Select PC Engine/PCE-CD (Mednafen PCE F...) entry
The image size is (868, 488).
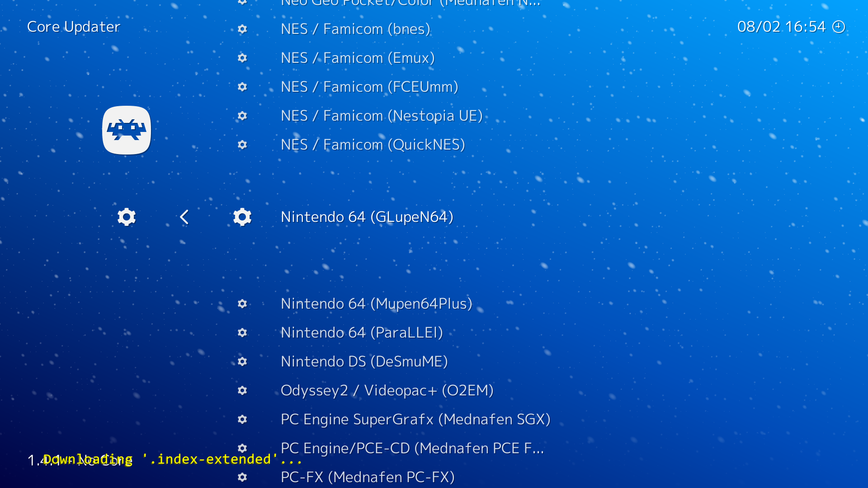coord(412,448)
